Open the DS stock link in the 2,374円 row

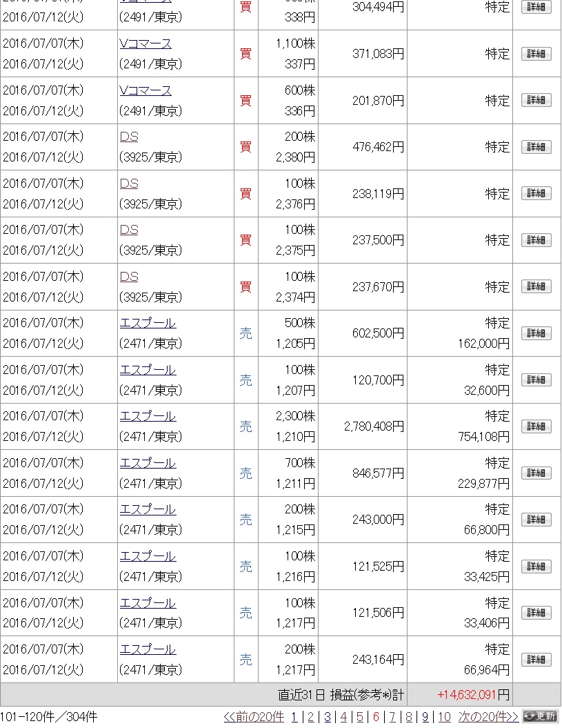129,277
